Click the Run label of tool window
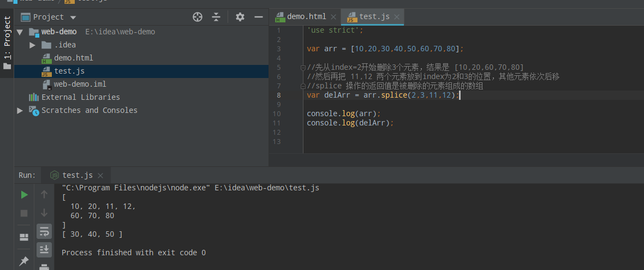644x270 pixels. point(27,175)
